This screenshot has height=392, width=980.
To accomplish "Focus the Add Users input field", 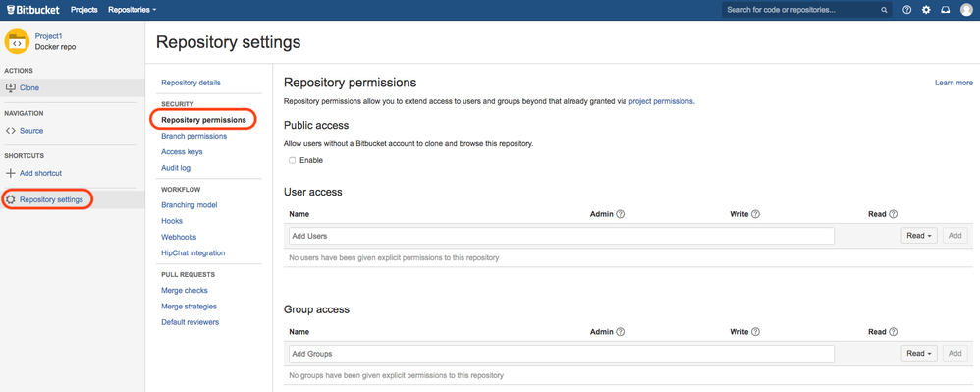I will pyautogui.click(x=562, y=236).
